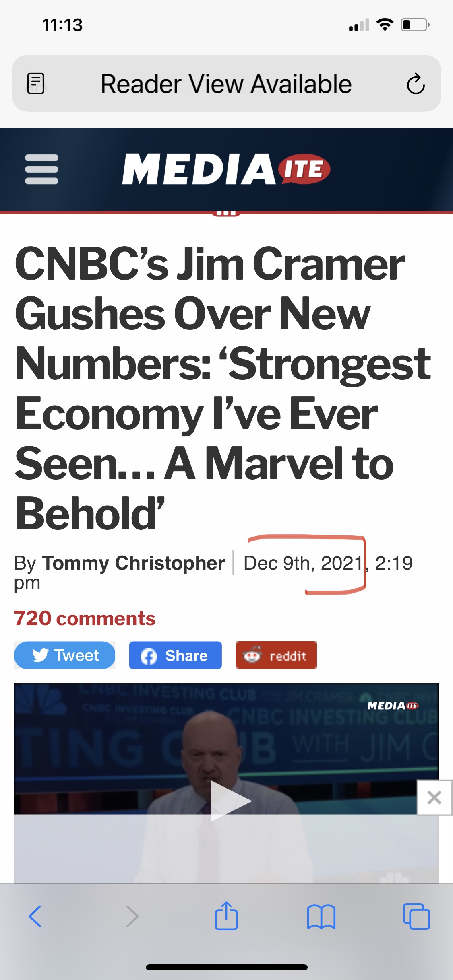This screenshot has width=453, height=980.
Task: Open Safari share sheet
Action: pos(226,916)
